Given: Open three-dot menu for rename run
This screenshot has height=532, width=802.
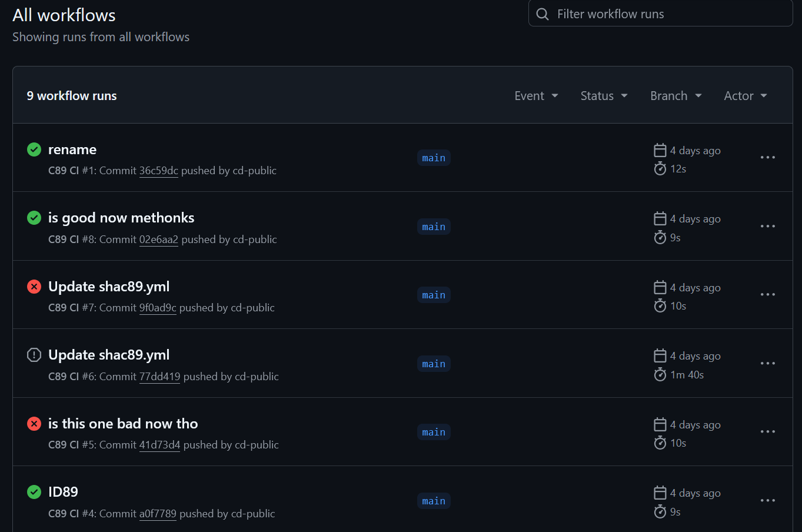Looking at the screenshot, I should [x=767, y=157].
